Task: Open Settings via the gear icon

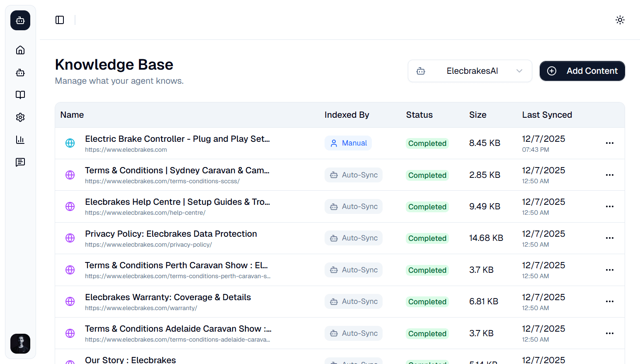Action: coord(20,117)
